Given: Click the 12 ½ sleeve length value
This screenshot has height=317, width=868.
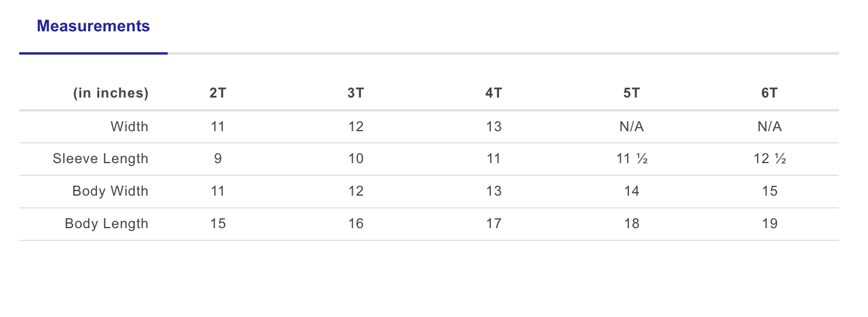Looking at the screenshot, I should tap(770, 159).
